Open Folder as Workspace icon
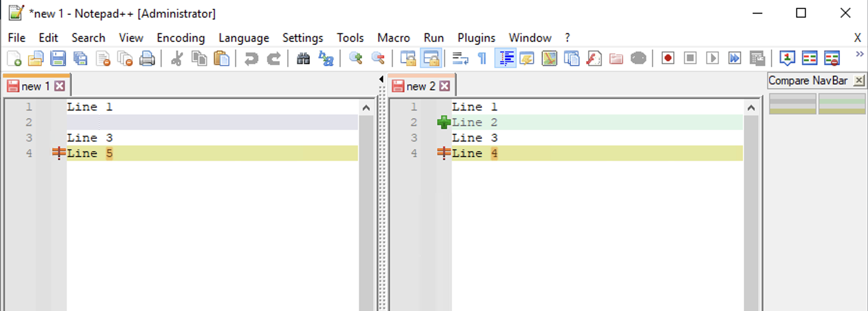This screenshot has width=868, height=311. tap(616, 59)
